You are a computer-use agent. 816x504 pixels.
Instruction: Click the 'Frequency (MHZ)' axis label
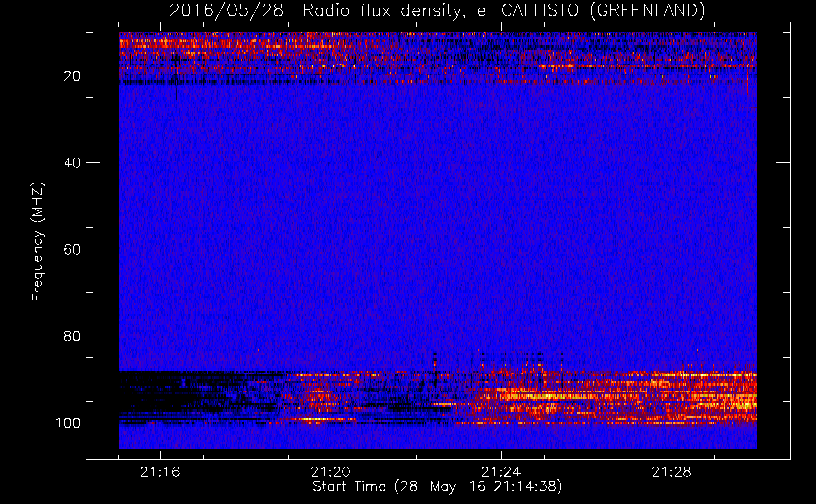38,242
